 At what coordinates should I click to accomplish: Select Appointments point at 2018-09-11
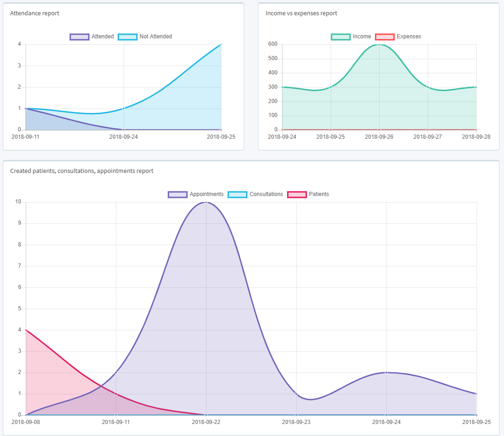click(116, 372)
